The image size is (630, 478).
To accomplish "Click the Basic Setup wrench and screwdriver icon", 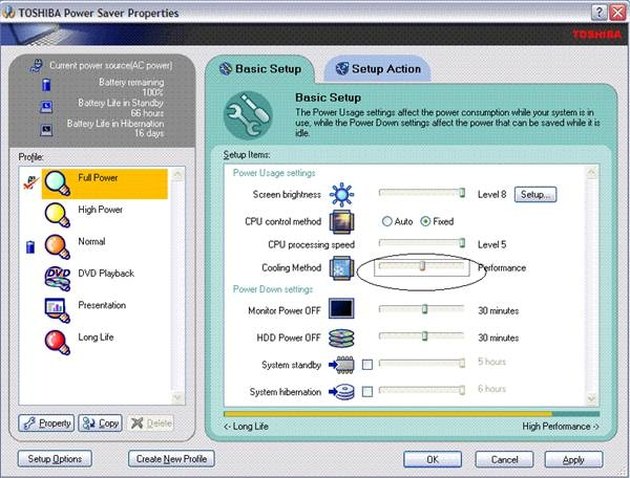I will (248, 116).
